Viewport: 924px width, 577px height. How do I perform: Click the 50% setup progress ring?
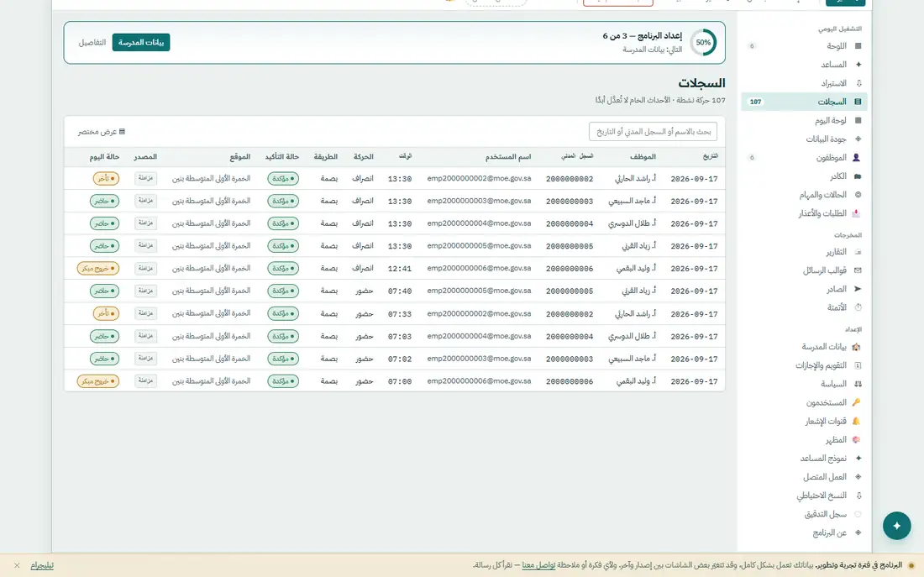click(x=703, y=43)
